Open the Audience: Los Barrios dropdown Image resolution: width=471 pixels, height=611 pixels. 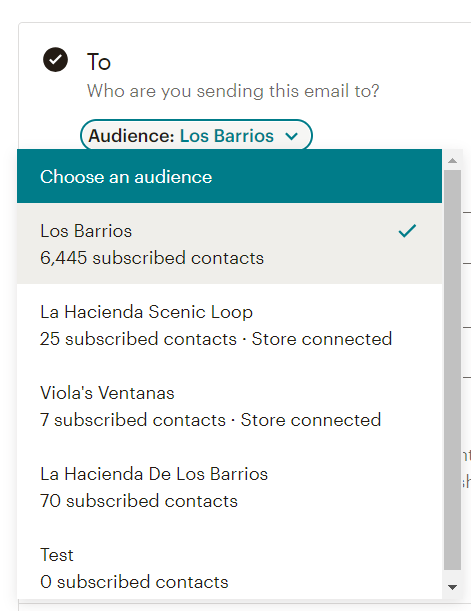[x=196, y=136]
